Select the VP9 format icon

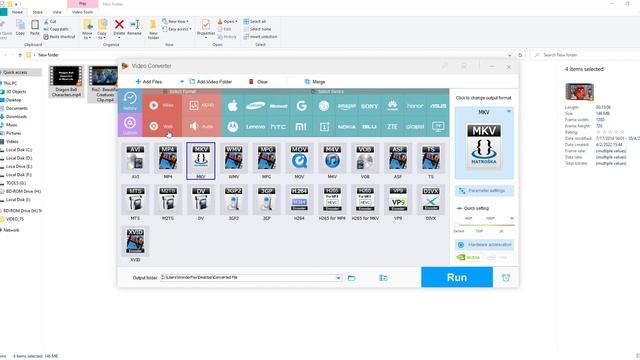pos(398,200)
